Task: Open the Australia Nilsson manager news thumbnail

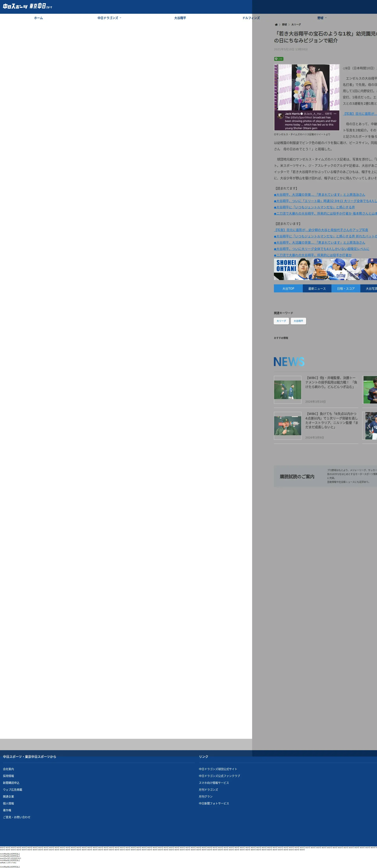Action: point(287,426)
